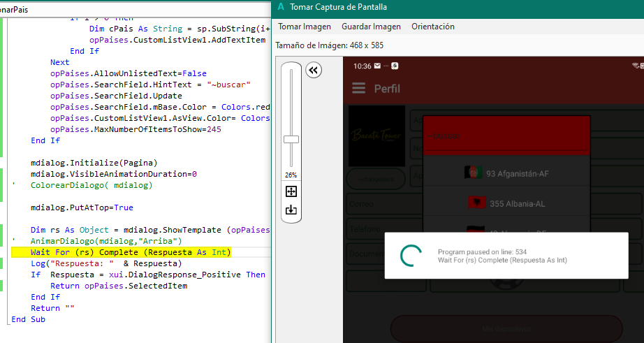Click mdialog.VisibleAnimationDuration=0 line
The image size is (644, 343).
click(x=114, y=174)
